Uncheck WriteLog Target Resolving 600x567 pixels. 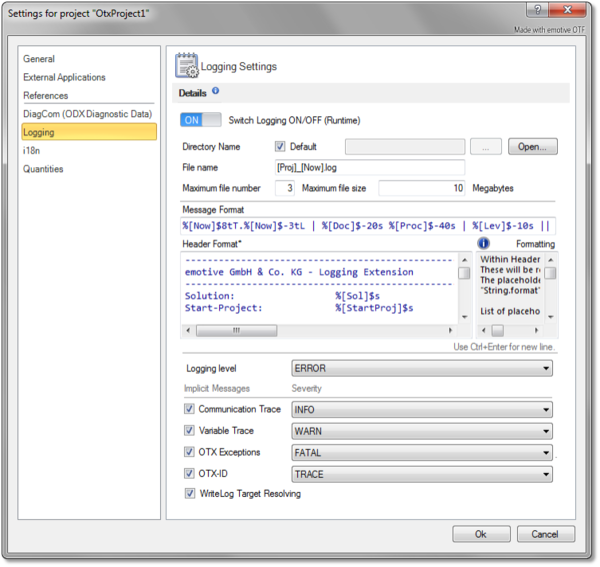[x=190, y=493]
